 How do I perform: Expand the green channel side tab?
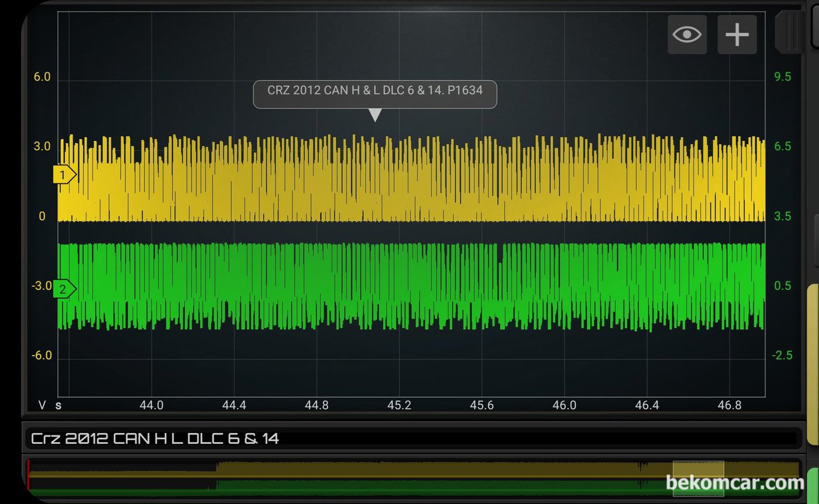pyautogui.click(x=813, y=485)
